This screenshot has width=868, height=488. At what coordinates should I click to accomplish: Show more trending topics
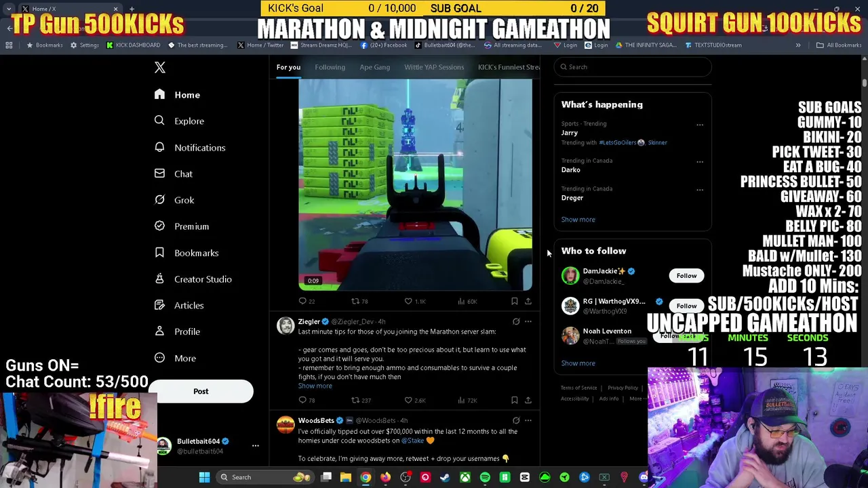578,219
